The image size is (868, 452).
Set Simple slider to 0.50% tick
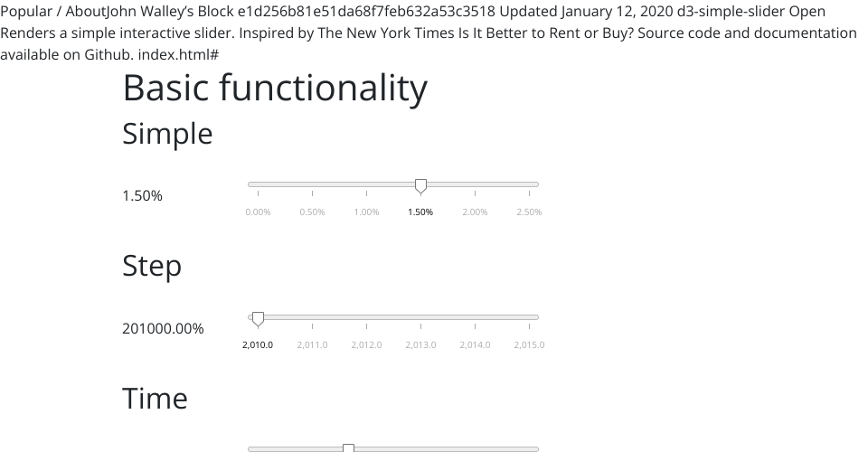pyautogui.click(x=312, y=184)
